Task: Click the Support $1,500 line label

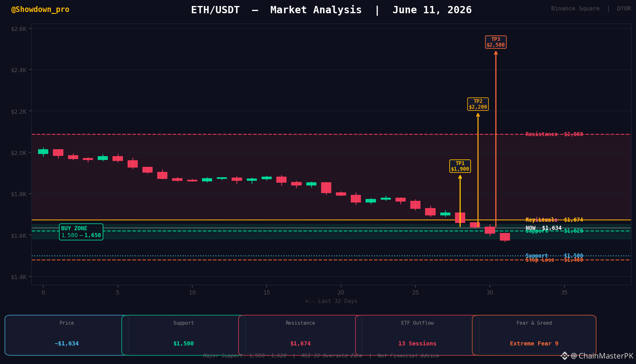Action: (554, 256)
